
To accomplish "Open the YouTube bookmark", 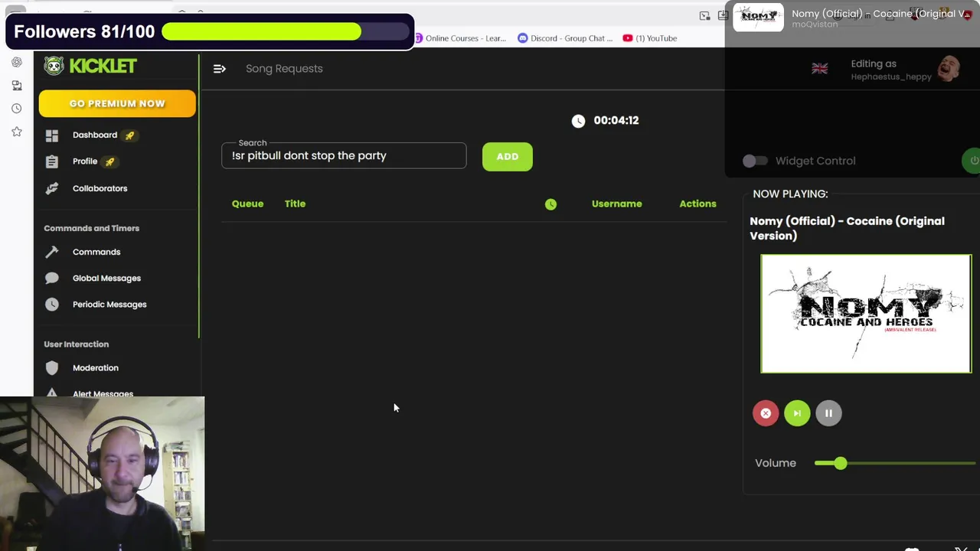I will click(650, 38).
